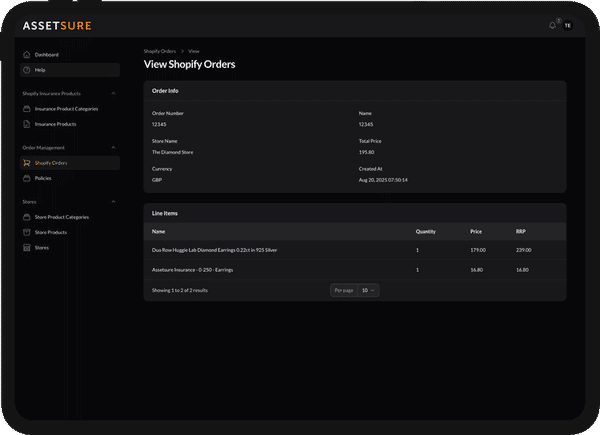
Task: Click the Insurance Product Categories icon
Action: (27, 108)
